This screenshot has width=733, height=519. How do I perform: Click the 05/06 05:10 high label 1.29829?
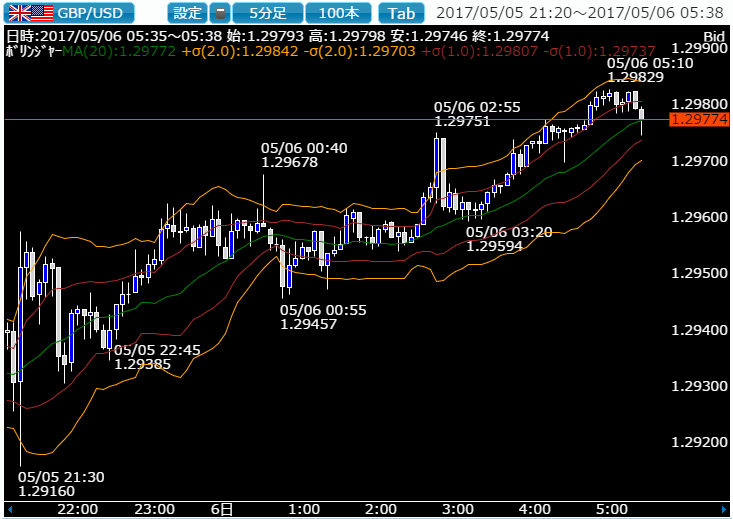[x=650, y=70]
